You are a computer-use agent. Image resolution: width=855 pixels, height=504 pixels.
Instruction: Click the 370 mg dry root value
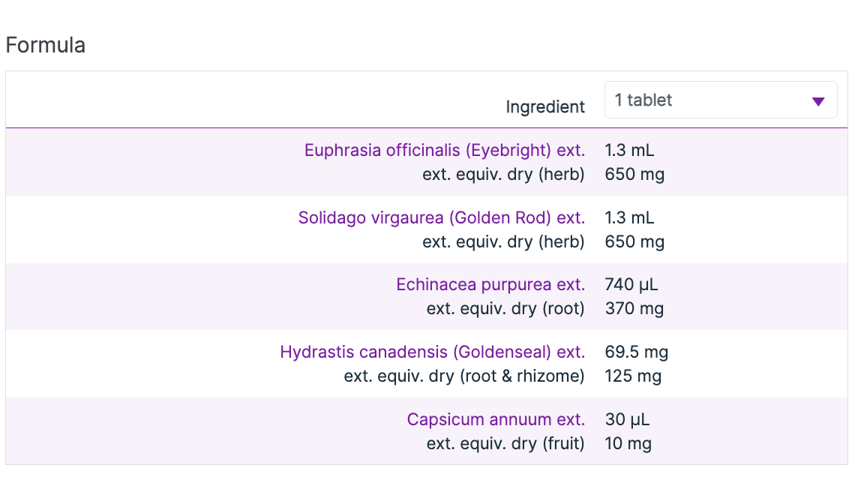point(634,308)
